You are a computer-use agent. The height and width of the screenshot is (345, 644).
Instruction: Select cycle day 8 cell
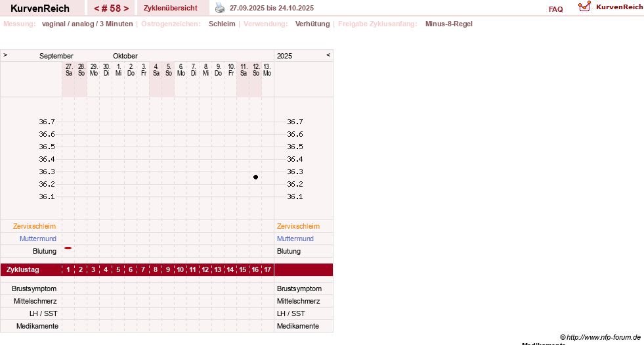[x=156, y=269]
